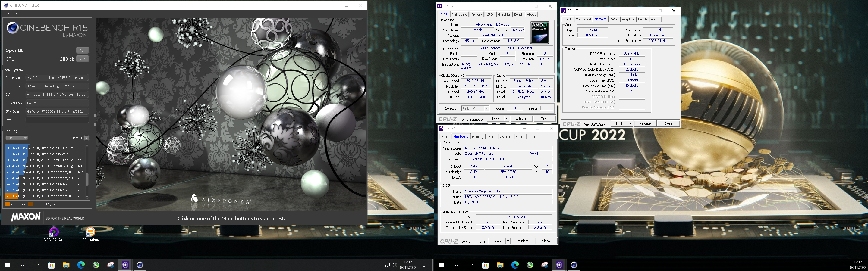Open File Explorer from left taskbar

[x=66, y=265]
